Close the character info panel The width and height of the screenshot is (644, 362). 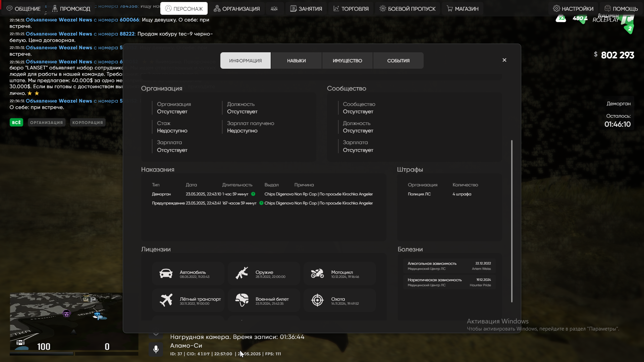click(504, 60)
